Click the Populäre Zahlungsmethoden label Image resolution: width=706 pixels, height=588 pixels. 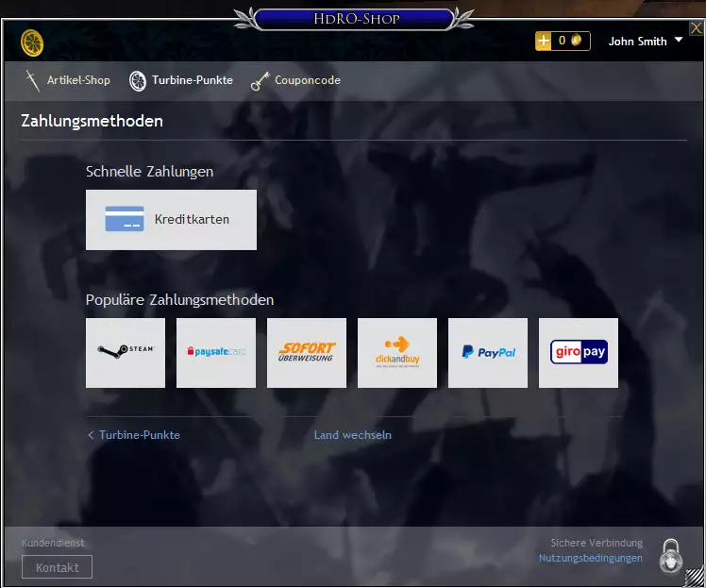pos(179,300)
